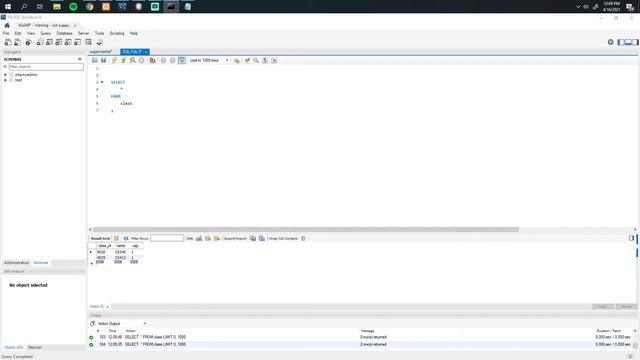Toggle wrap cell content in result grid
The image size is (640, 360).
(303, 238)
